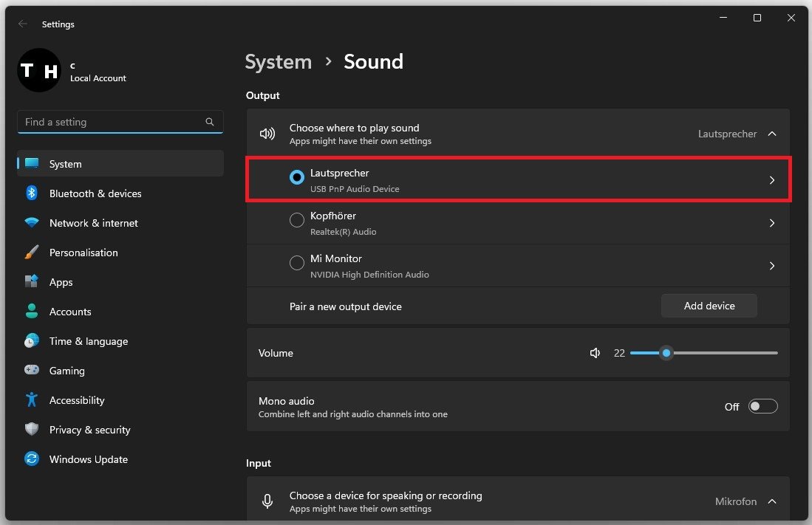
Task: Select the Mi Monitor radio button
Action: [x=297, y=263]
